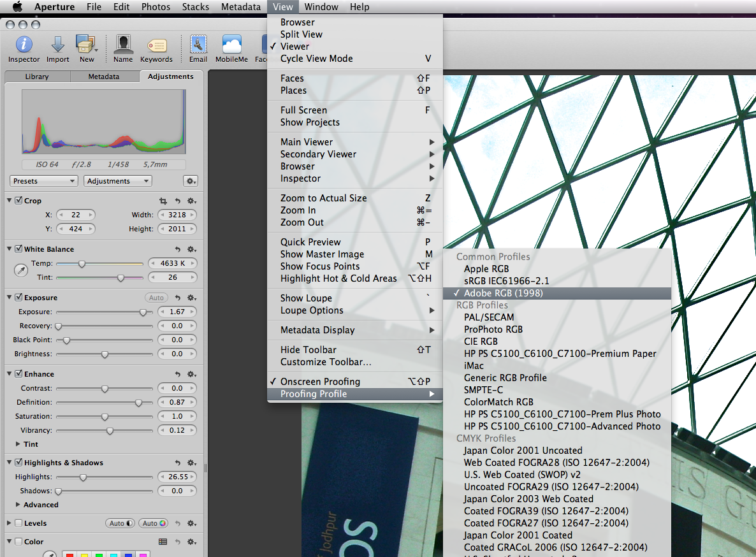
Task: Open the Enhance gear menu
Action: click(x=191, y=374)
